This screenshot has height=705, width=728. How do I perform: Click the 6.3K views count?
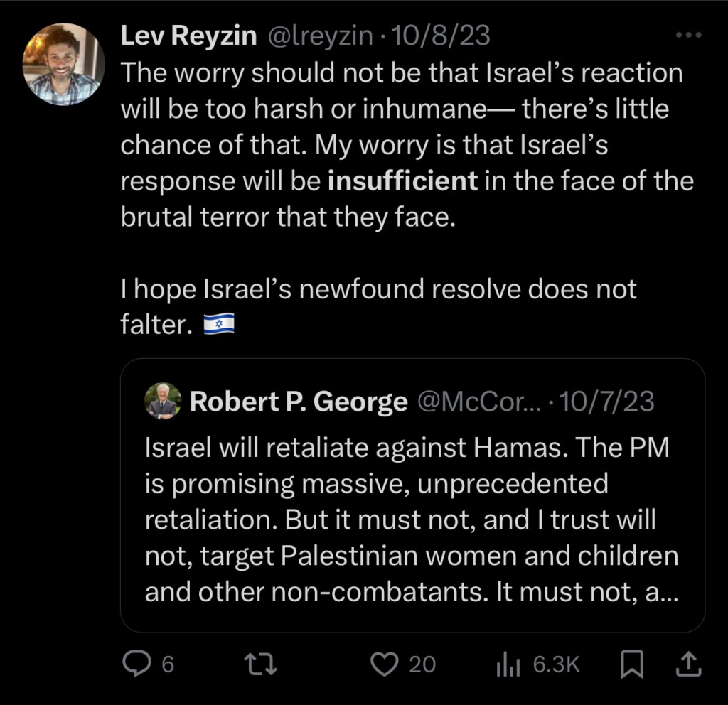click(x=557, y=664)
